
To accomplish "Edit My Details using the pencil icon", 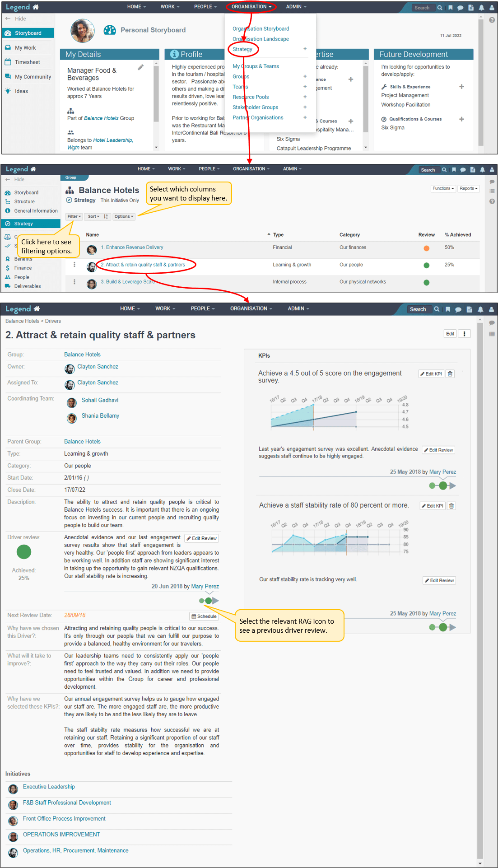I will click(141, 67).
